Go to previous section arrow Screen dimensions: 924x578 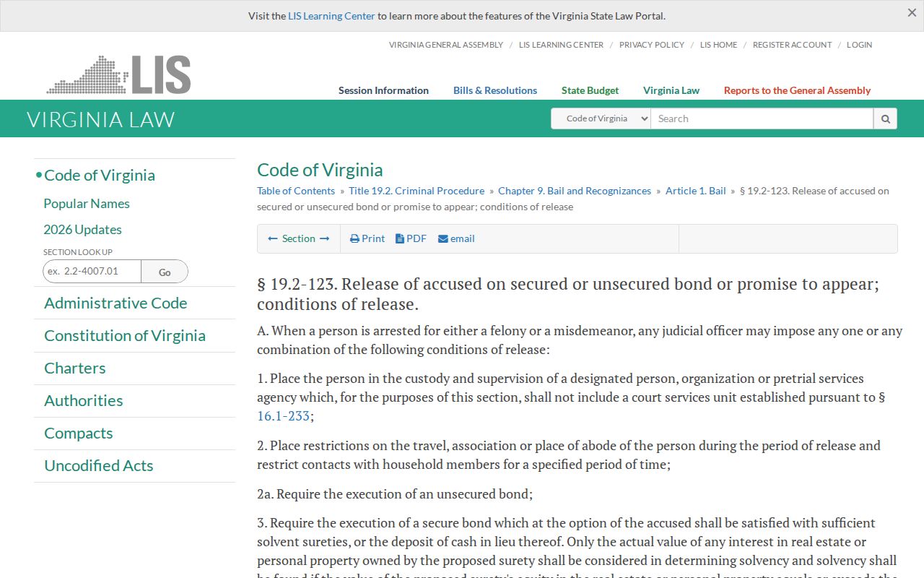(273, 238)
